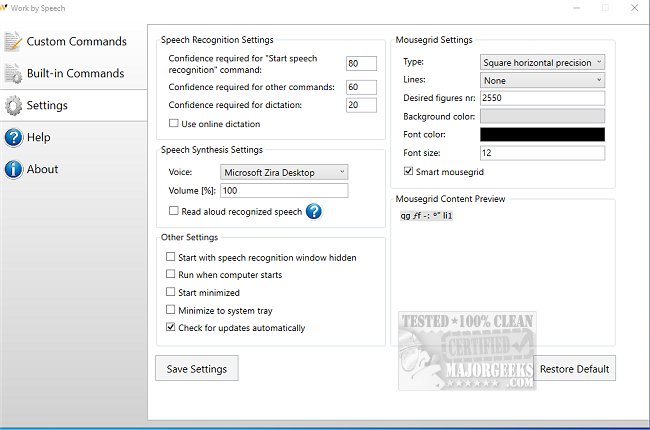
Task: Minimize the Work by Speech window
Action: pos(577,8)
